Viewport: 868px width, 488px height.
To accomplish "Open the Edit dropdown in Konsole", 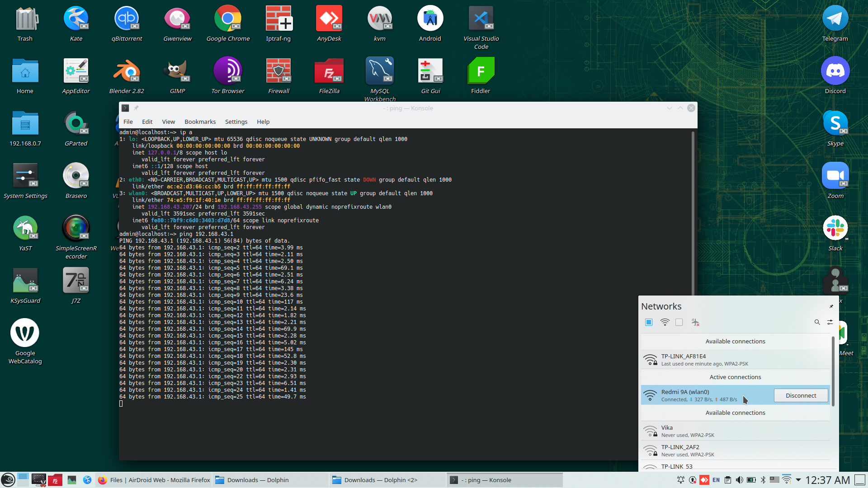I will click(x=147, y=122).
